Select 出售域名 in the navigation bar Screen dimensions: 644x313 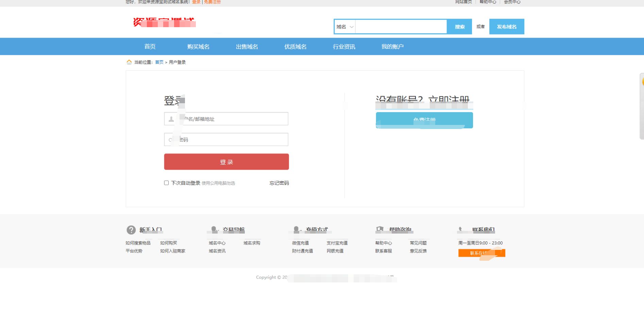click(247, 47)
